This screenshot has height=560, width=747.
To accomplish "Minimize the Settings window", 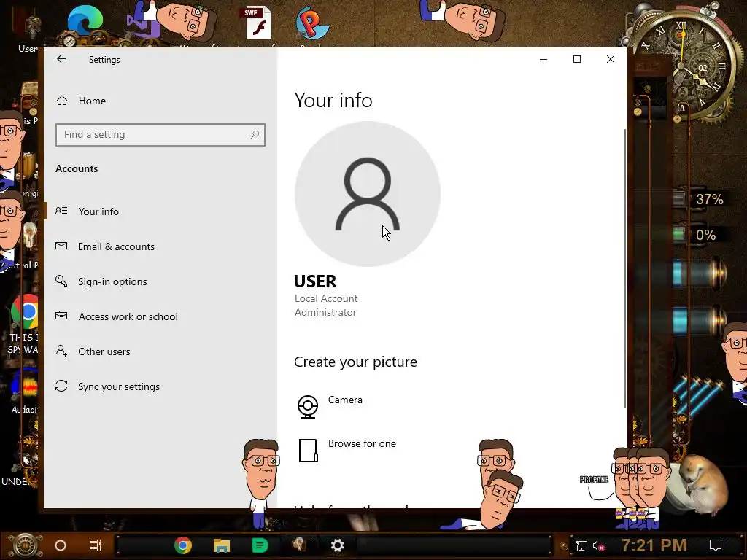I will point(543,59).
